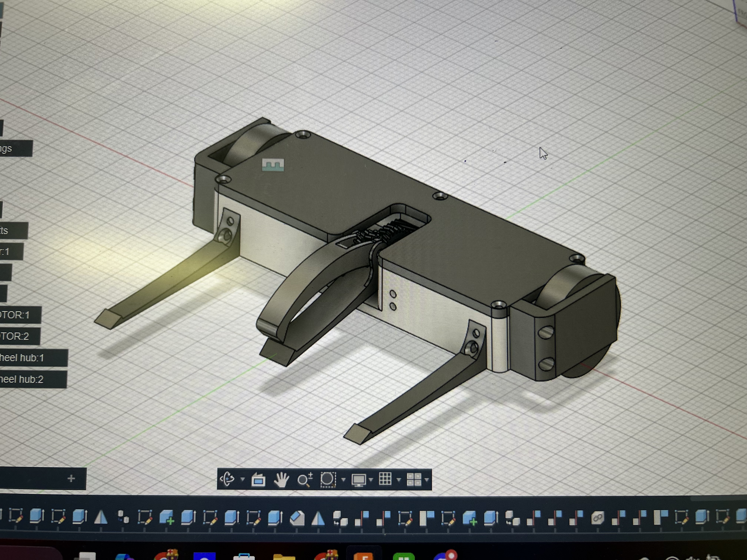
Task: Click the plus button in the bottom-left panel
Action: point(71,478)
